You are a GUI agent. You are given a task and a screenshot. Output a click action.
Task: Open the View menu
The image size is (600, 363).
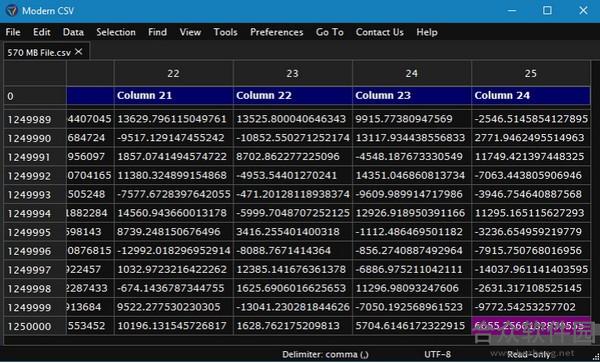[190, 32]
